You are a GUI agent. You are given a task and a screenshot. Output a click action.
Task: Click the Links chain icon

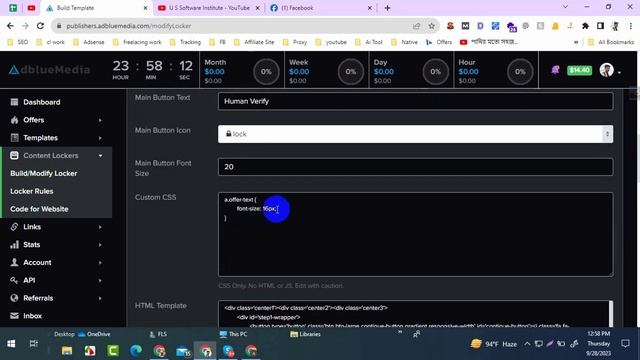(x=14, y=227)
